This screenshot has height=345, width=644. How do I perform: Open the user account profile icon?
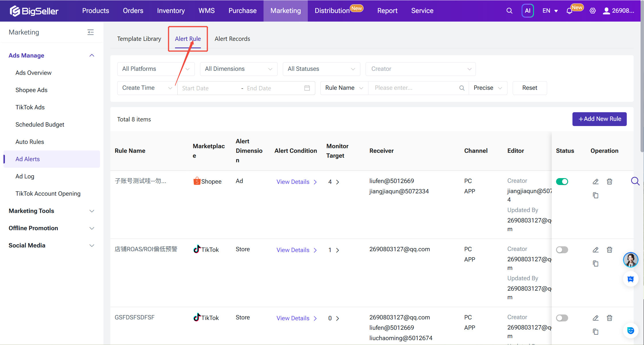click(x=606, y=11)
